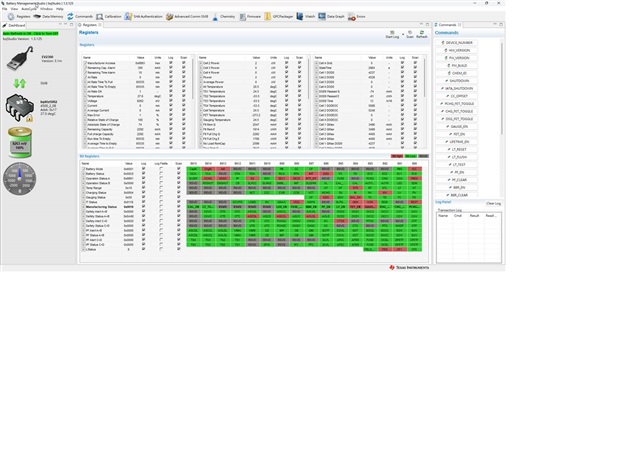Toggle Log checkbox for Manufacturer Access row
This screenshot has width=640, height=466.
171,63
